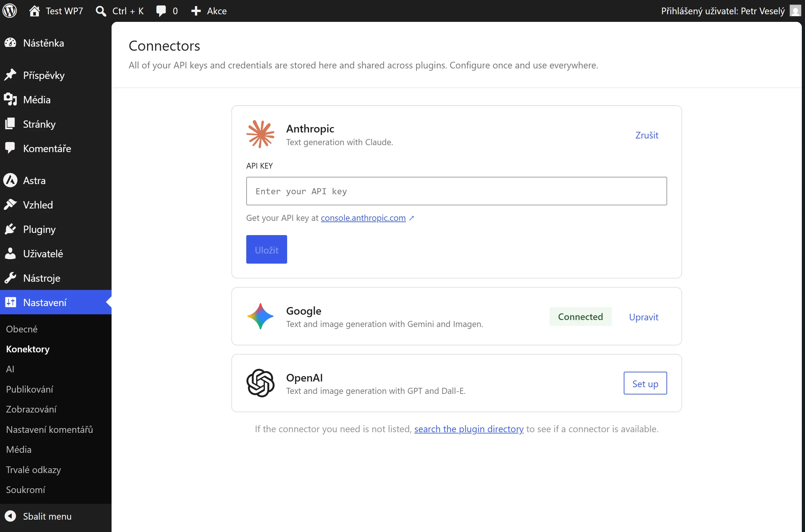The height and width of the screenshot is (532, 805).
Task: Open the Test WP7 site home link
Action: click(56, 11)
